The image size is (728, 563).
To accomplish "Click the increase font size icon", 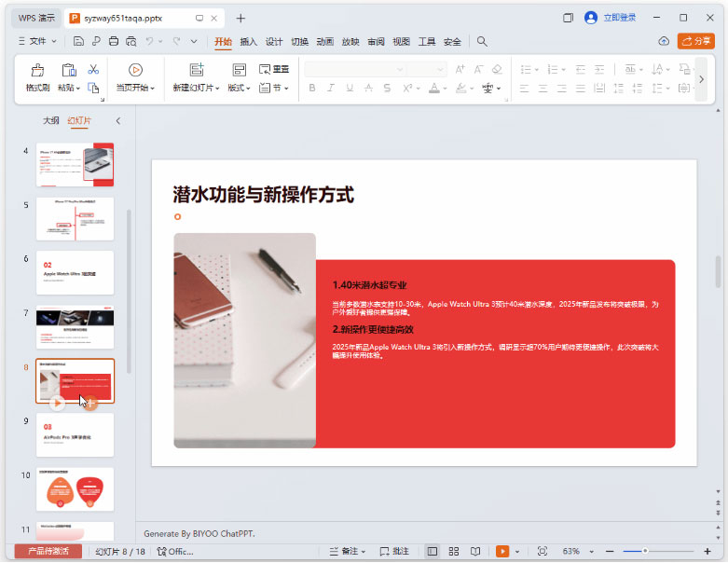I will (460, 69).
